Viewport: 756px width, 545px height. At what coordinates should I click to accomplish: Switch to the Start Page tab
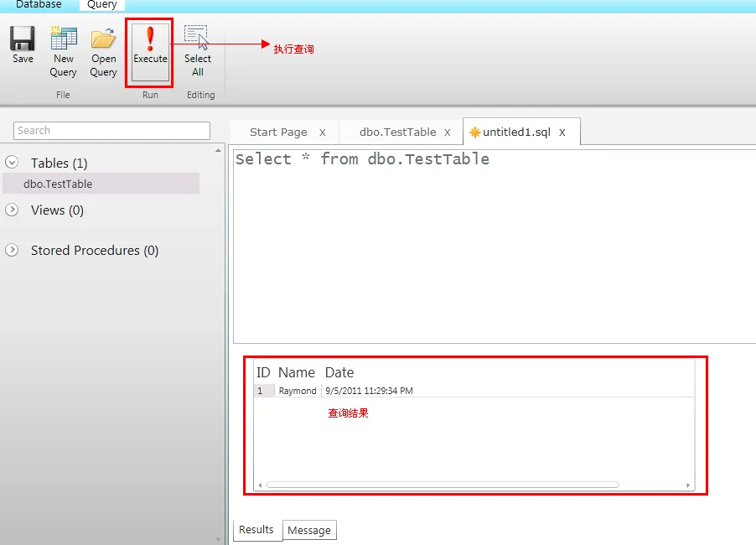point(278,132)
